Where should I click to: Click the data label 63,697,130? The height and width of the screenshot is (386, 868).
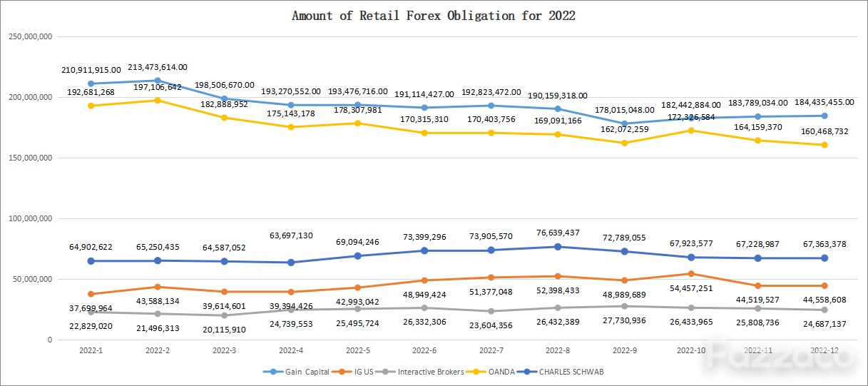click(291, 235)
